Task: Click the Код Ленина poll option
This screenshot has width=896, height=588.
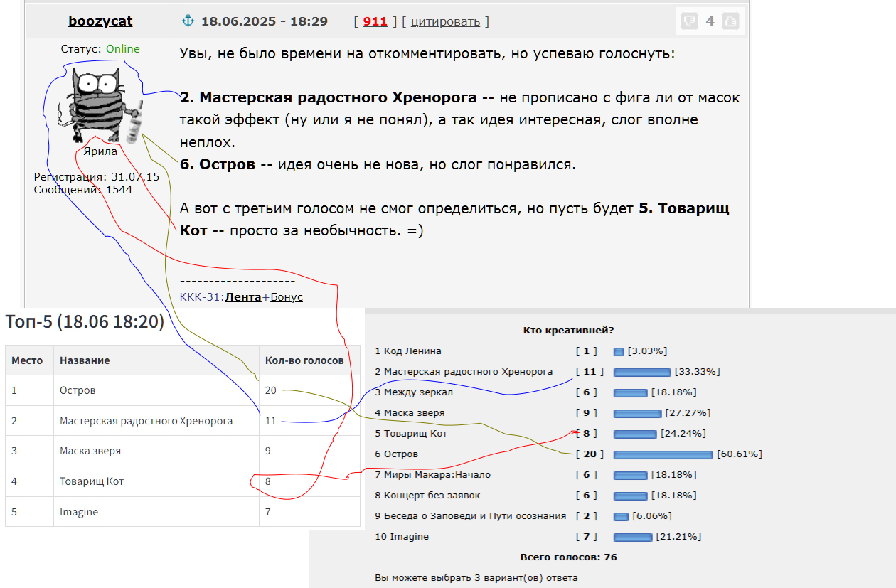Action: 408,351
